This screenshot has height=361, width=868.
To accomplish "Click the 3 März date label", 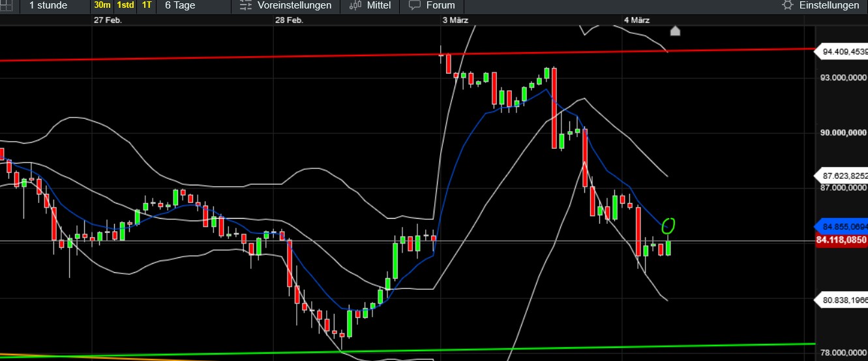I will [x=455, y=20].
